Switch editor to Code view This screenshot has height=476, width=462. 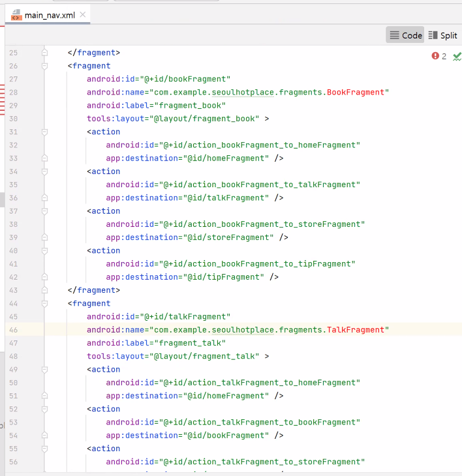pos(405,35)
